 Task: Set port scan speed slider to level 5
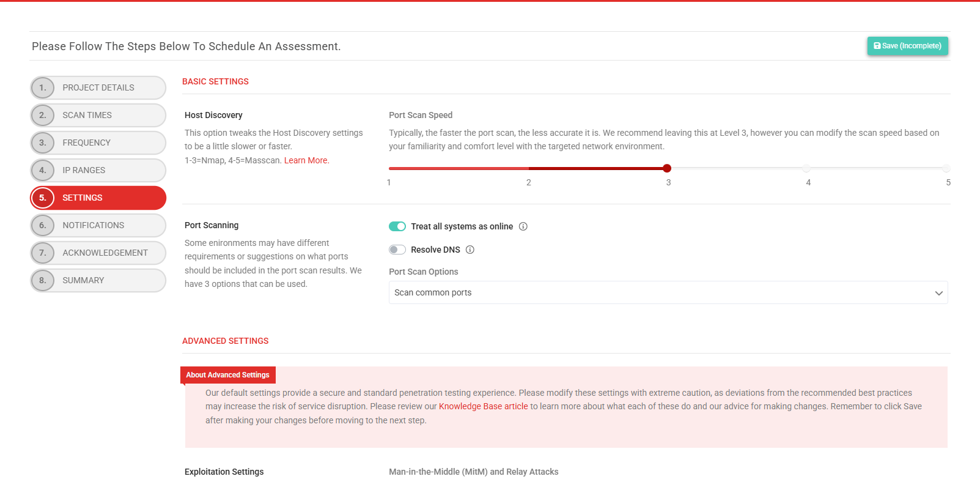coord(946,168)
